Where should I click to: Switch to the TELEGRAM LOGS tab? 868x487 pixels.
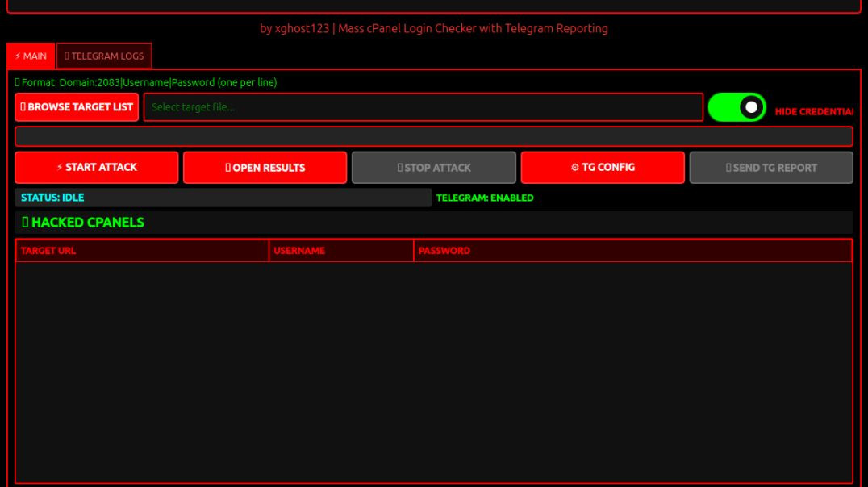click(x=105, y=56)
